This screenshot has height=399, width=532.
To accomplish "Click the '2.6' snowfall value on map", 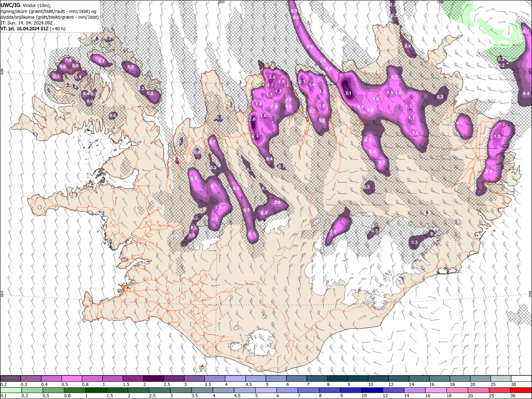I will click(x=252, y=119).
